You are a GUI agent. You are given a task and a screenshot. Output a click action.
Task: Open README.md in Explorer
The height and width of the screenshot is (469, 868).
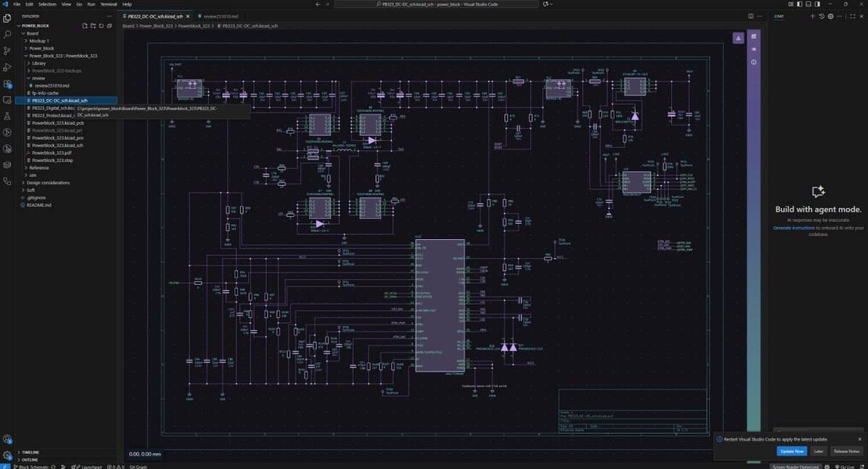(39, 205)
